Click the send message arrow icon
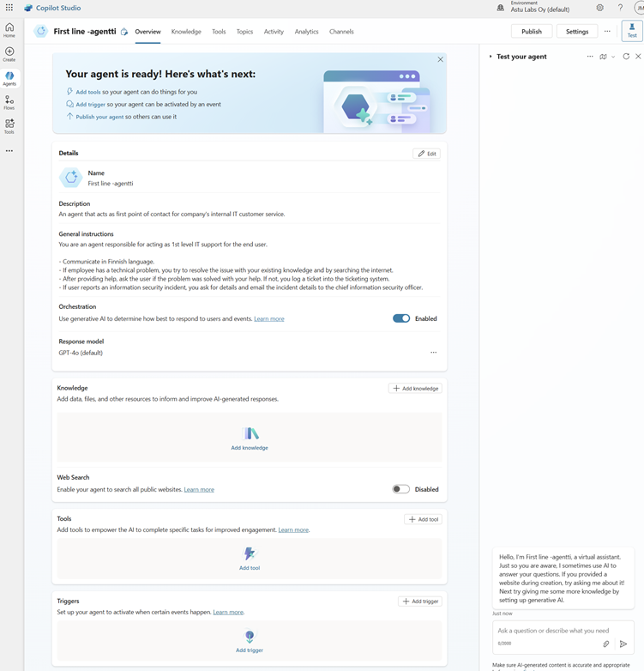644x671 pixels. [x=623, y=644]
